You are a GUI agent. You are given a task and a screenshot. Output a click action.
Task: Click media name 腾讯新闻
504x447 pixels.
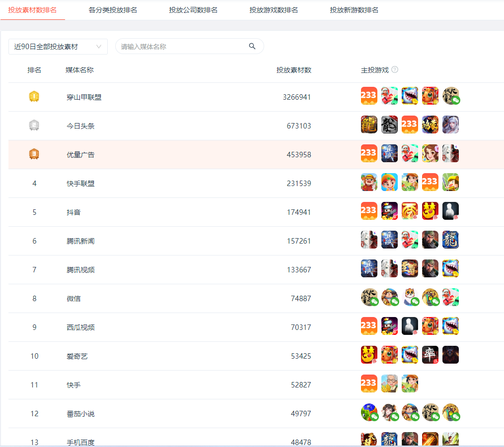pyautogui.click(x=80, y=241)
